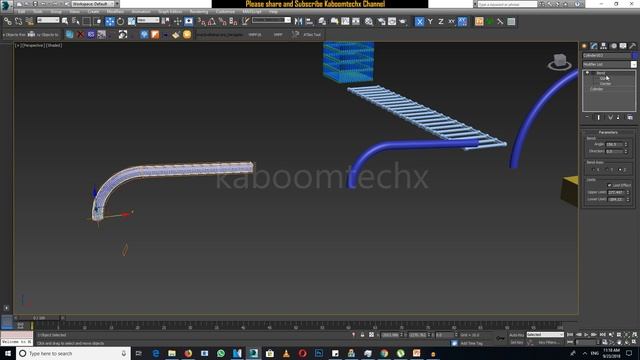Screen dimensions: 640x360
Task: Select the Select and Link tool
Action: [8, 21]
